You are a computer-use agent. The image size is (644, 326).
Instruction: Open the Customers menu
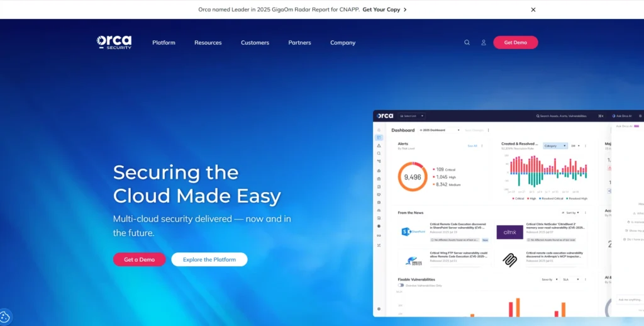255,42
